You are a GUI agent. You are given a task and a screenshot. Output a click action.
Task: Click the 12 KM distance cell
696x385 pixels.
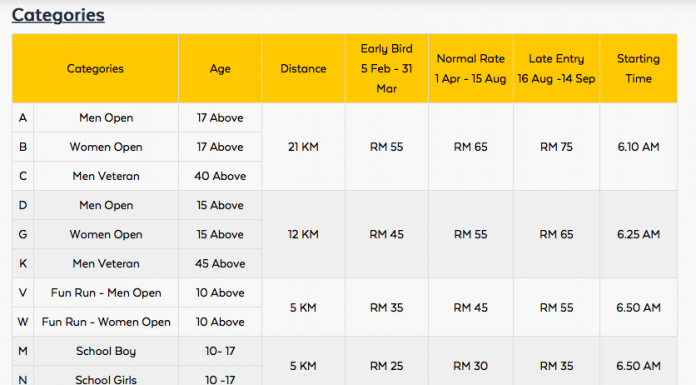(x=303, y=234)
